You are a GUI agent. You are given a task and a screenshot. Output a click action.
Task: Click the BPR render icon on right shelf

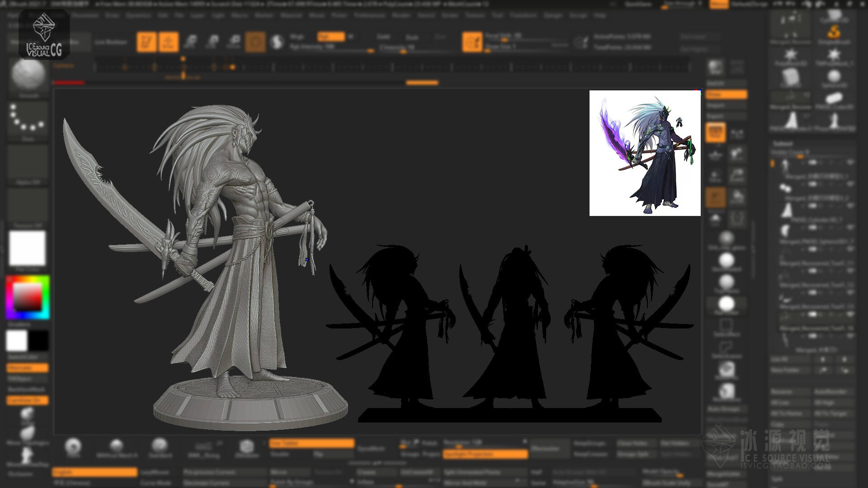(x=716, y=68)
